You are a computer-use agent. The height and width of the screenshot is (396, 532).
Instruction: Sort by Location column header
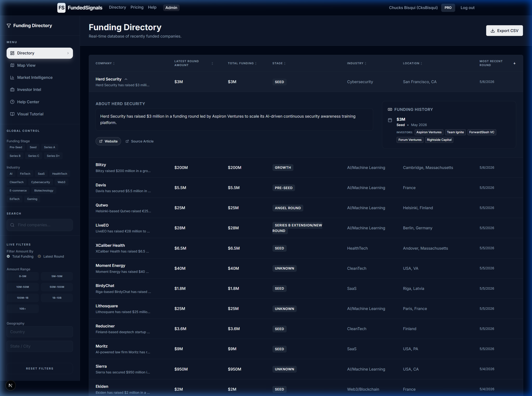(412, 63)
